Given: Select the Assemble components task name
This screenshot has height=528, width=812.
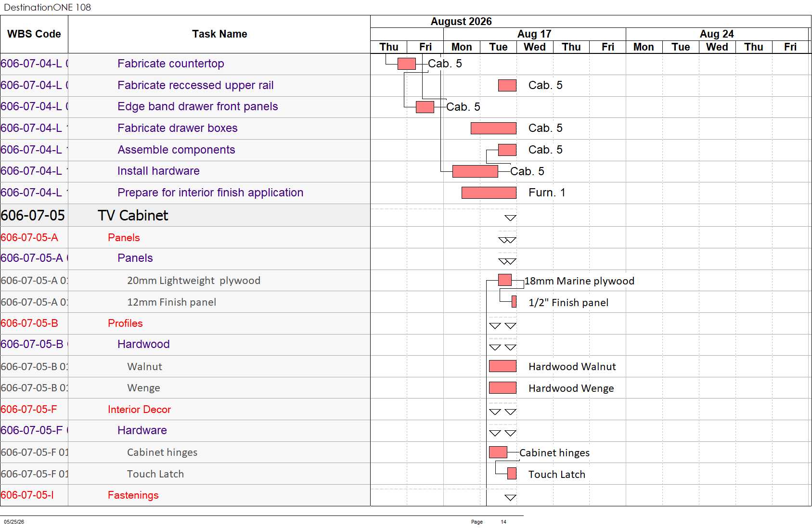Looking at the screenshot, I should pos(176,150).
